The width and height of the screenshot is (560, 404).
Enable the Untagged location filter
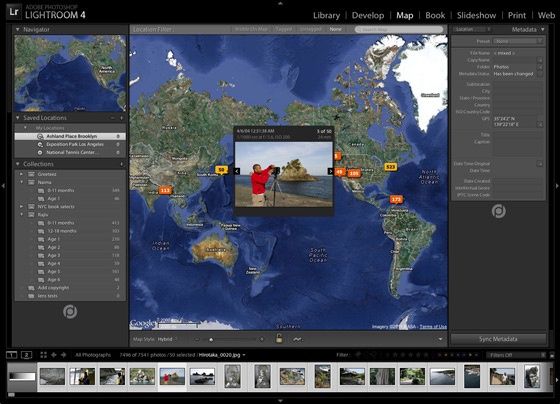coord(310,29)
